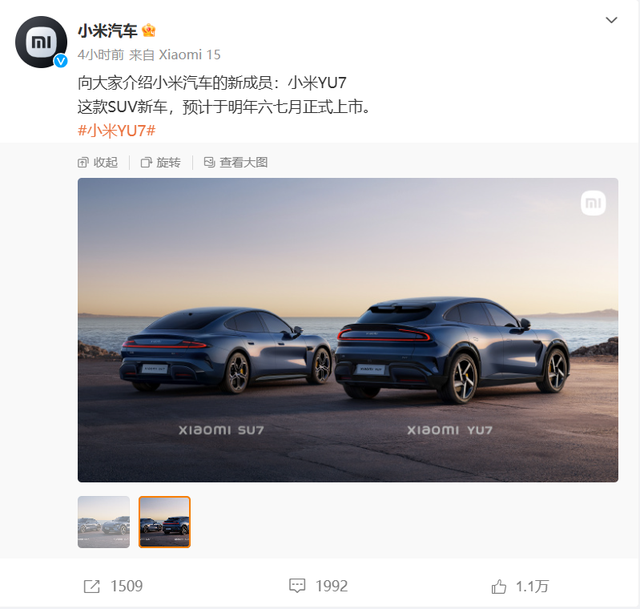Open the #小米YU7# hashtag topic

(x=117, y=131)
